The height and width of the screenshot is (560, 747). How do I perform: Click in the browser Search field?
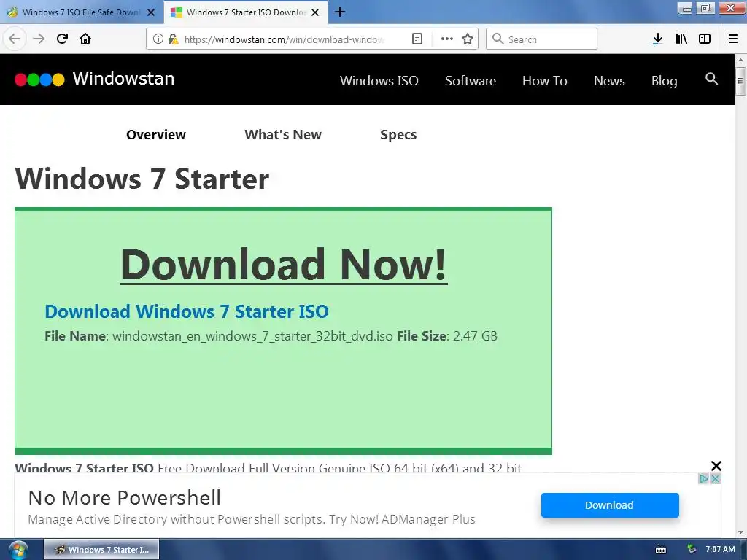tap(542, 39)
